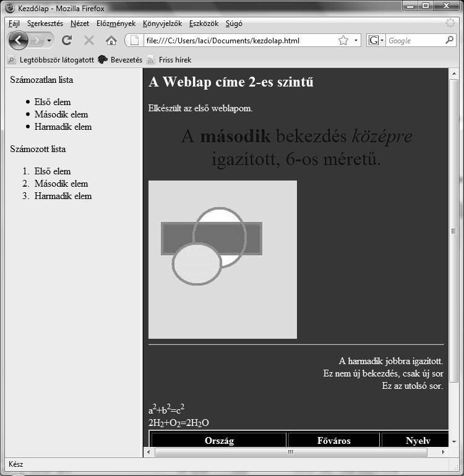Click the formula 2H2+O2=2H2O
Screen dimensions: 464x476
(179, 423)
